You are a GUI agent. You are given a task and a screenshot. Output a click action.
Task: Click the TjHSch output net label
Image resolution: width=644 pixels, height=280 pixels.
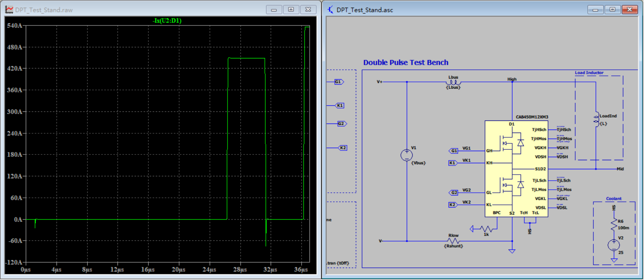[564, 130]
